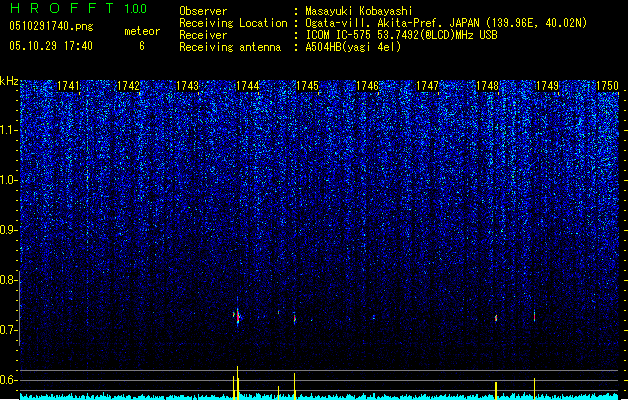Click the meteor echo just before 1749
Screen dimensions: 629x400
(x=534, y=317)
